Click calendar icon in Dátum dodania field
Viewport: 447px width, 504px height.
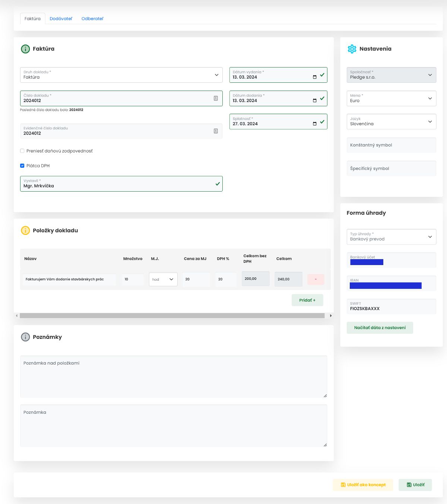314,101
